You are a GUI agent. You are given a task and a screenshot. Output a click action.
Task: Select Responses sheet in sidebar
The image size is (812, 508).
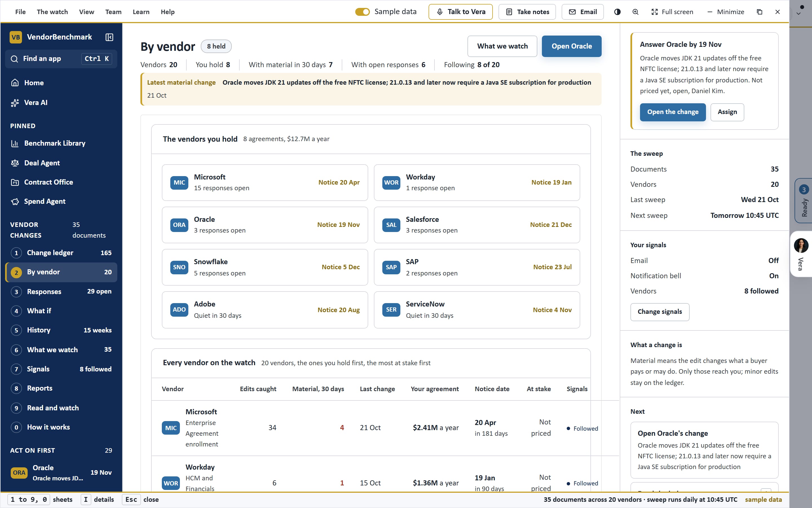[61, 291]
